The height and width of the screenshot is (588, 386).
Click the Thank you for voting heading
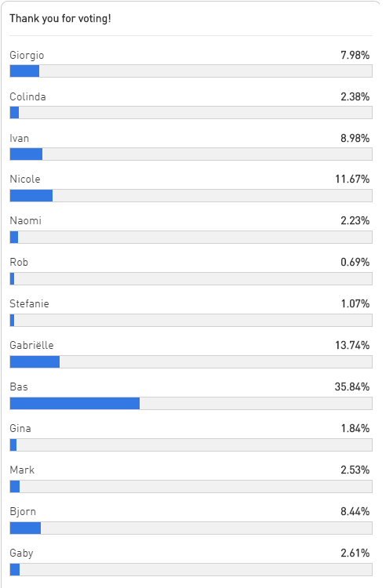pyautogui.click(x=60, y=18)
